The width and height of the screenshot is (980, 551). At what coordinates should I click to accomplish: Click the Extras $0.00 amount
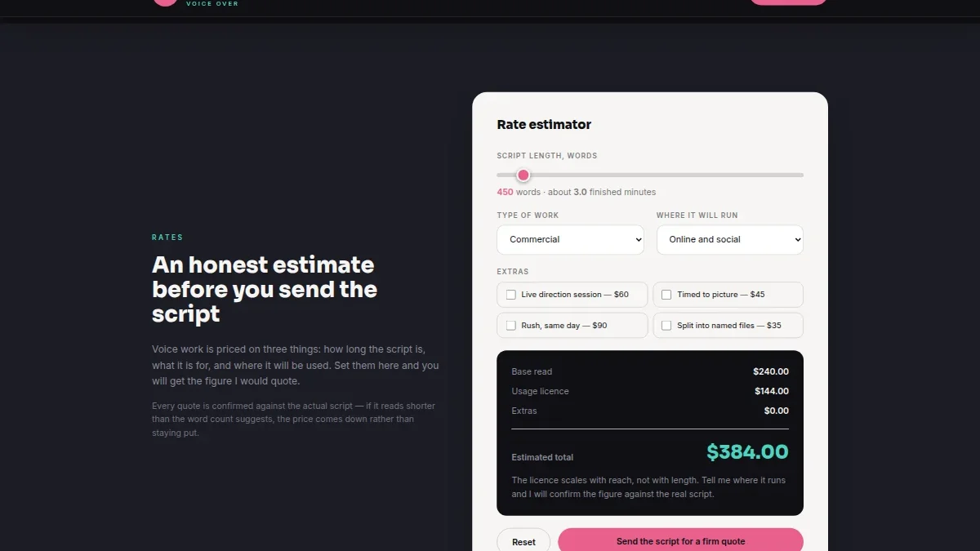point(776,411)
